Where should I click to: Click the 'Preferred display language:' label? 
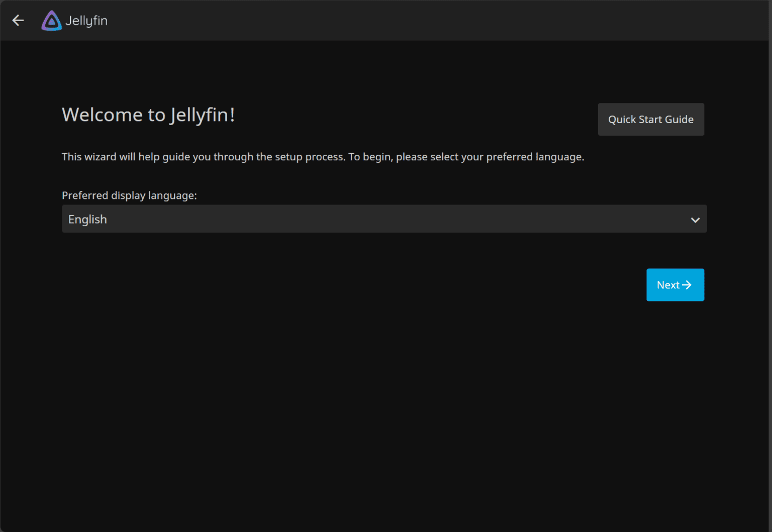129,195
